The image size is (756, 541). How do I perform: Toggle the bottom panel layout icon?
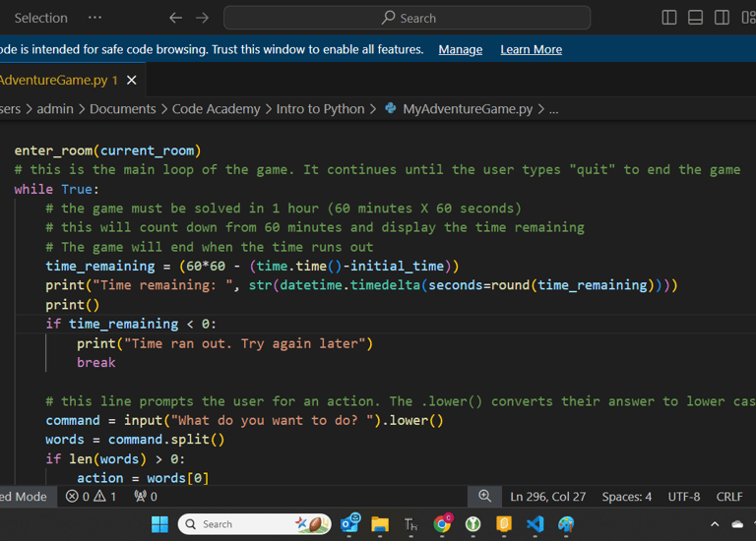pos(695,18)
